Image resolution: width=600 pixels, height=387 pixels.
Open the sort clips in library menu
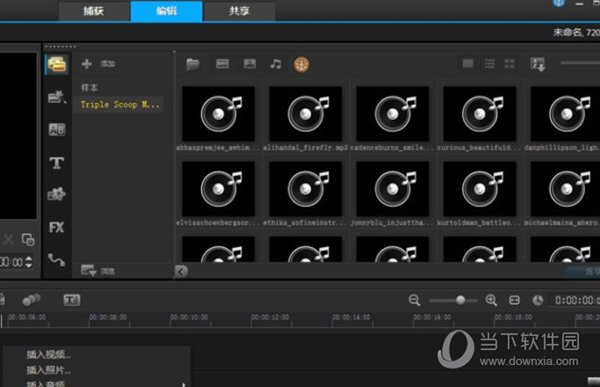tap(538, 64)
